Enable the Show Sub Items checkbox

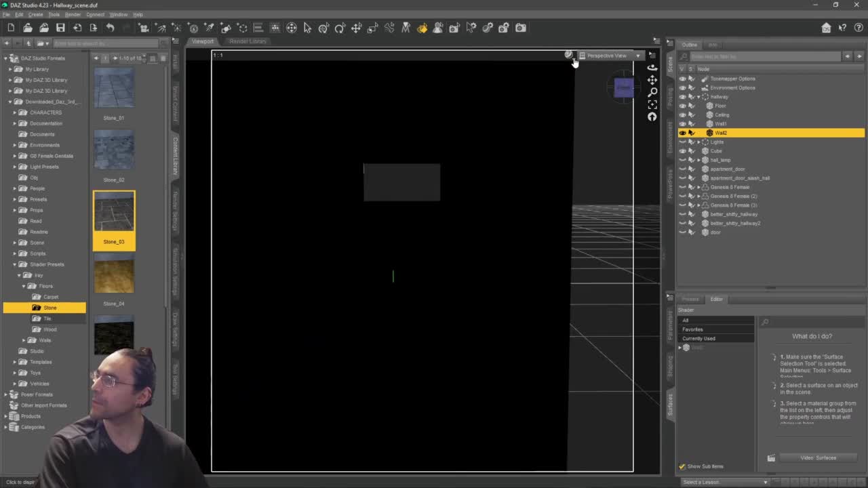click(682, 466)
